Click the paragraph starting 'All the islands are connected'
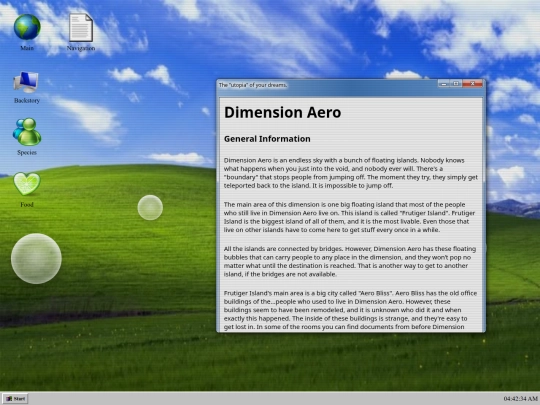This screenshot has height=405, width=540. (350, 261)
